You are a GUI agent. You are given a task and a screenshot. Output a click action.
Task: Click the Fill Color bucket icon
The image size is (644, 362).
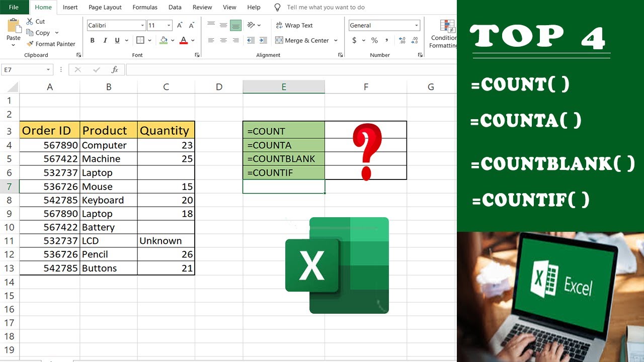(164, 40)
